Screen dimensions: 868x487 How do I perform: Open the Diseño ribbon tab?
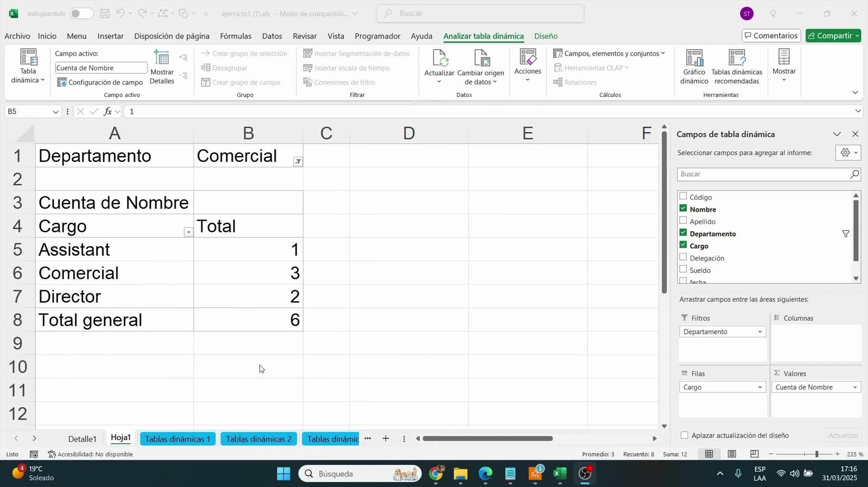(546, 36)
